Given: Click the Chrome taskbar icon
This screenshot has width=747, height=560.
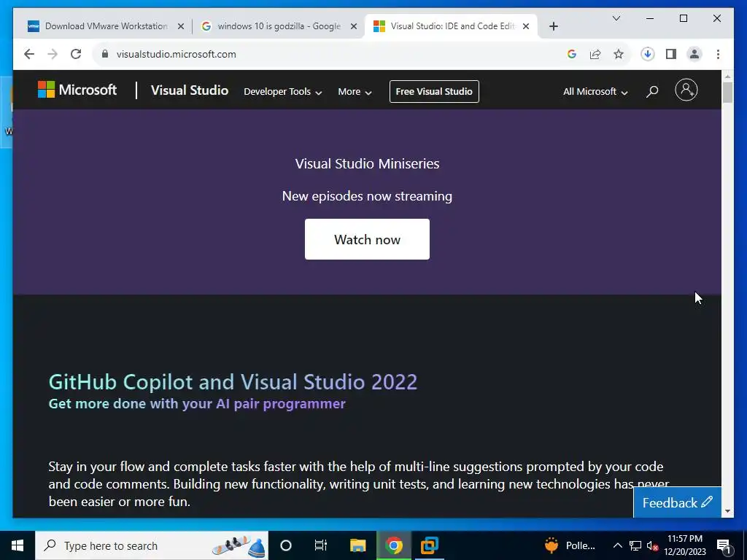Looking at the screenshot, I should point(393,545).
